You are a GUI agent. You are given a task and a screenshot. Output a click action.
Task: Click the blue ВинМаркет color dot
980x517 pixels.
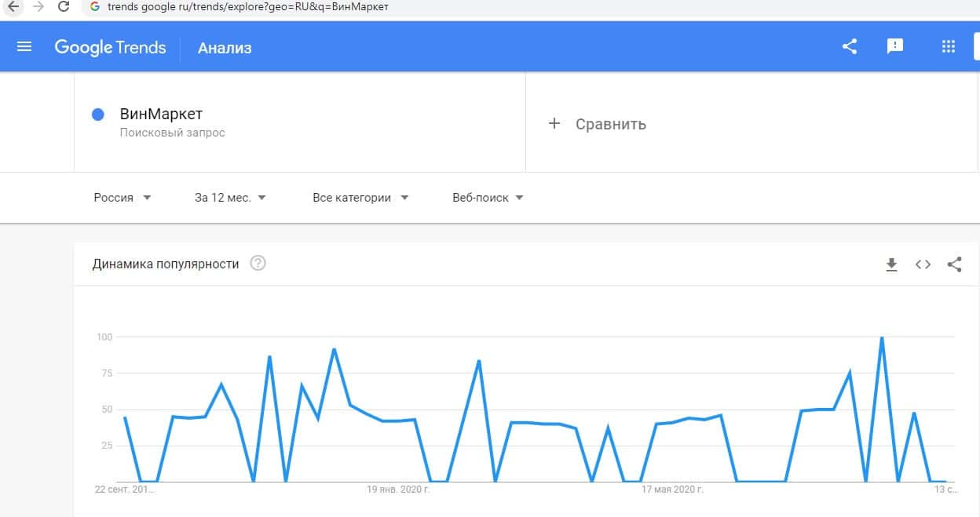tap(98, 115)
